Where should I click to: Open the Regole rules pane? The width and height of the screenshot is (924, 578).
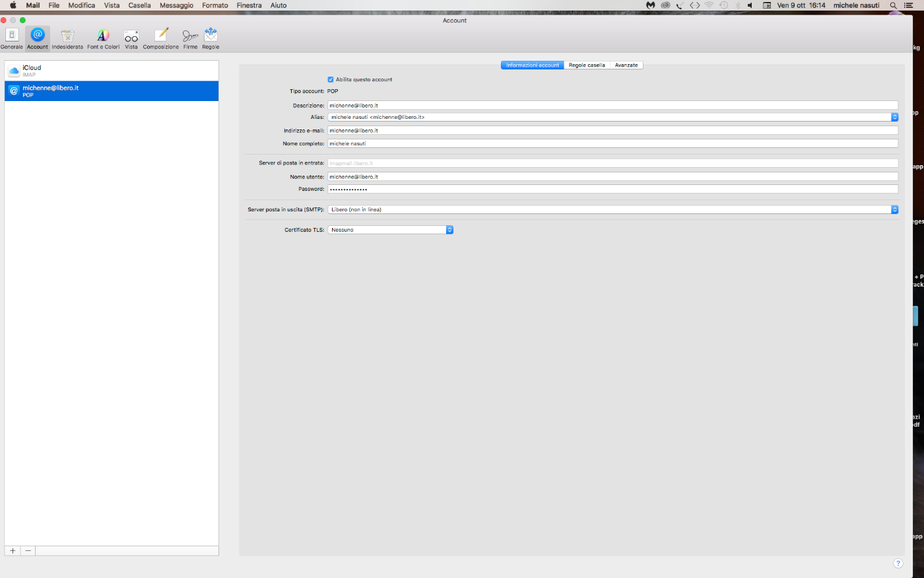pos(211,38)
